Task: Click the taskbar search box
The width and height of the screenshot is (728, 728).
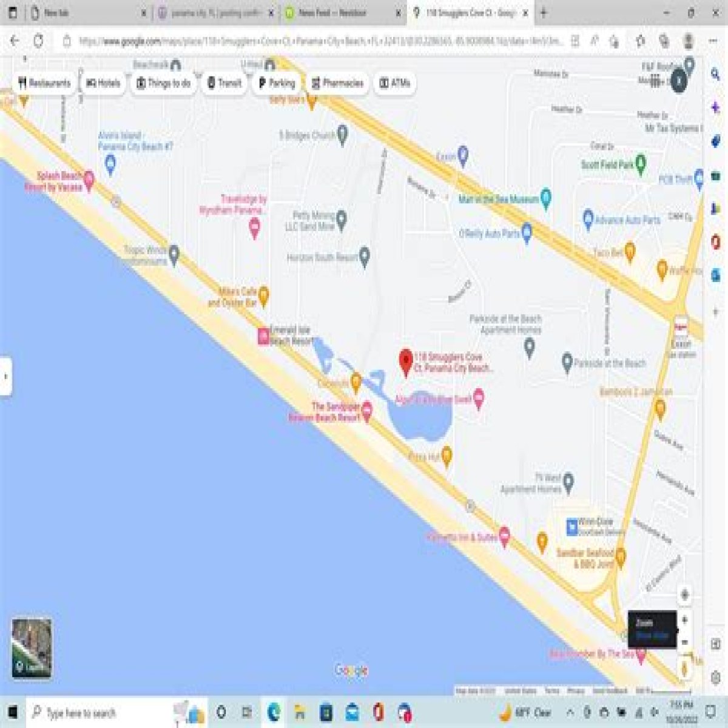Action: click(97, 712)
